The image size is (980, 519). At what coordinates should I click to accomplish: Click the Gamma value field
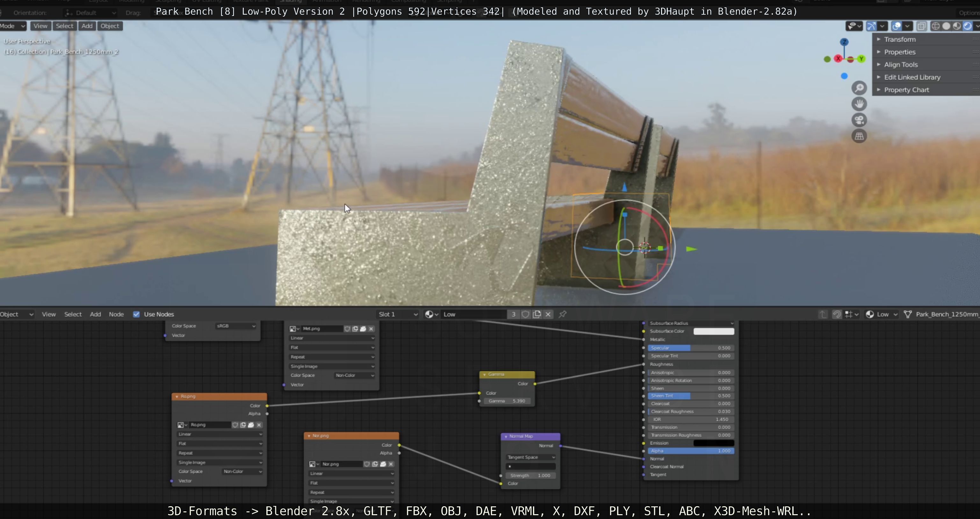point(507,401)
